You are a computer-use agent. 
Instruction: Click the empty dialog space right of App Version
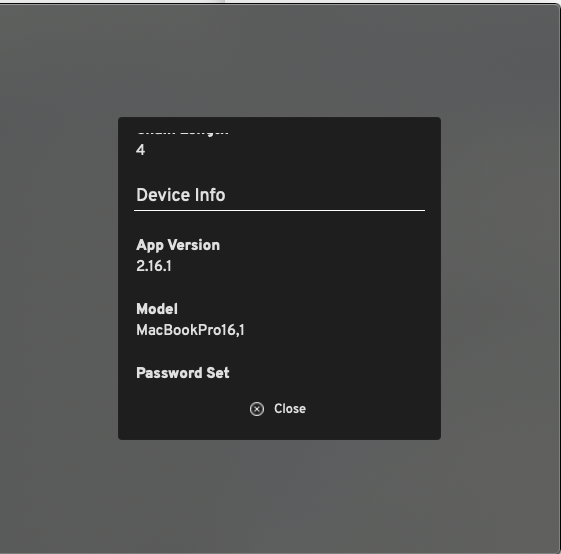[x=322, y=246]
